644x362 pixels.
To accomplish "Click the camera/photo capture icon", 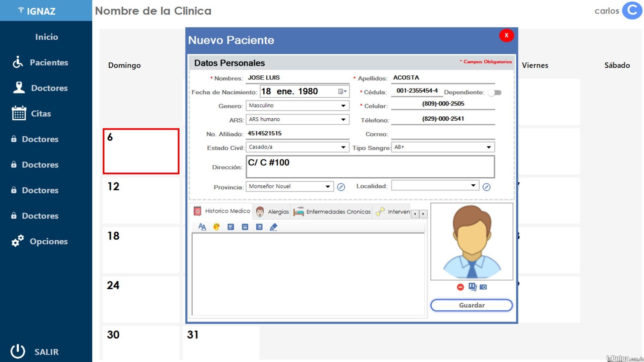I will 483,287.
